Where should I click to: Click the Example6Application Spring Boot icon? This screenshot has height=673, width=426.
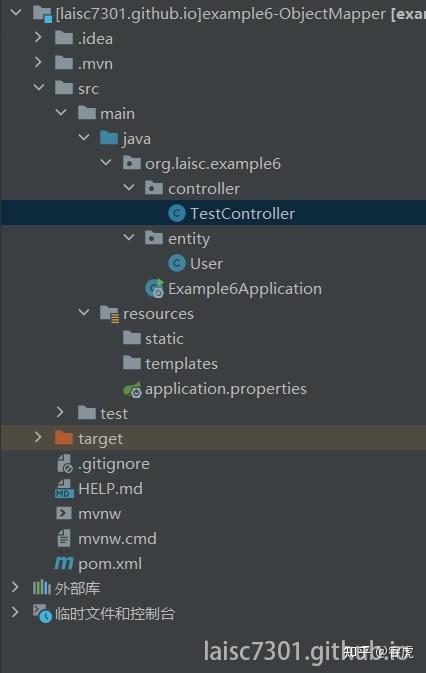click(x=154, y=288)
